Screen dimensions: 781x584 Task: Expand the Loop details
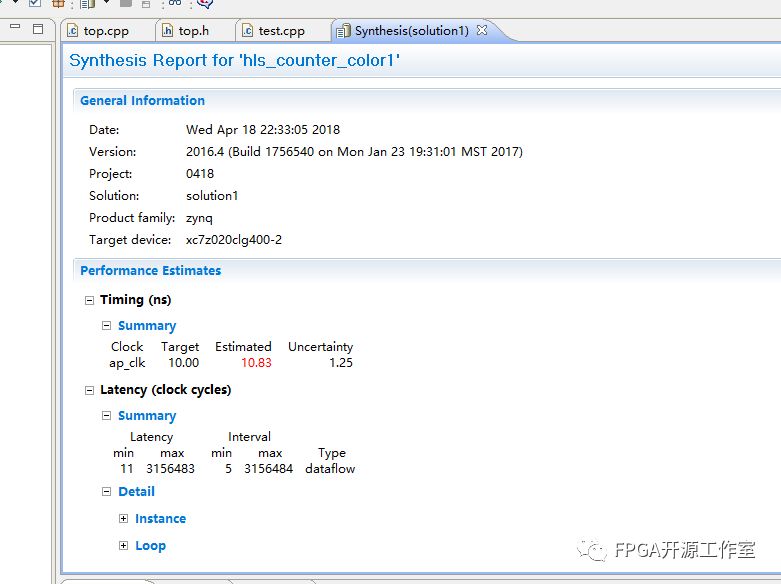[x=124, y=546]
